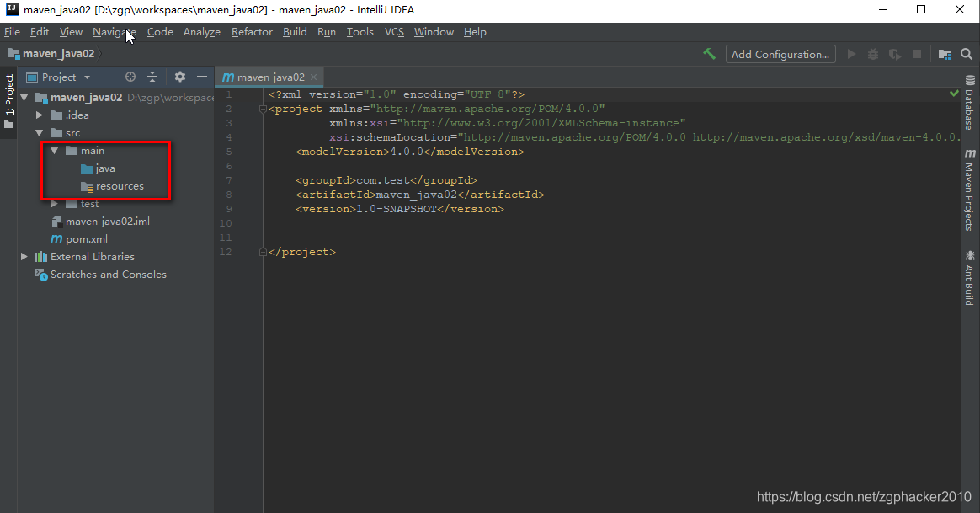Open the Tools menu
The image size is (980, 513).
(x=360, y=32)
